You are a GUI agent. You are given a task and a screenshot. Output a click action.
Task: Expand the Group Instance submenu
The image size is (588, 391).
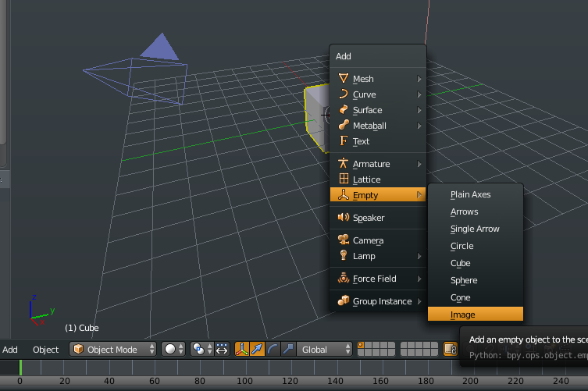point(378,301)
